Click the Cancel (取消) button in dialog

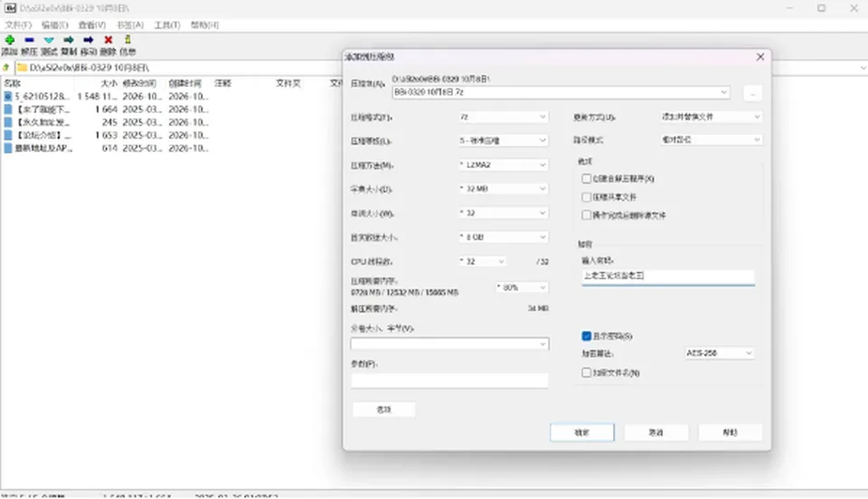coord(656,433)
